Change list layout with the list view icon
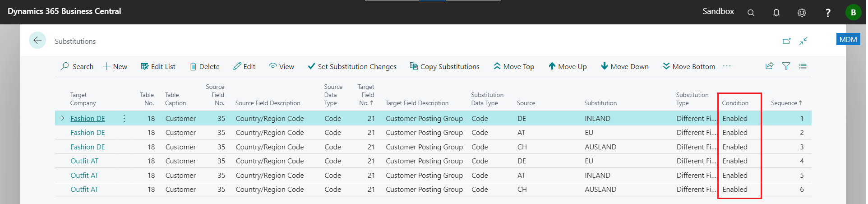 pyautogui.click(x=803, y=66)
